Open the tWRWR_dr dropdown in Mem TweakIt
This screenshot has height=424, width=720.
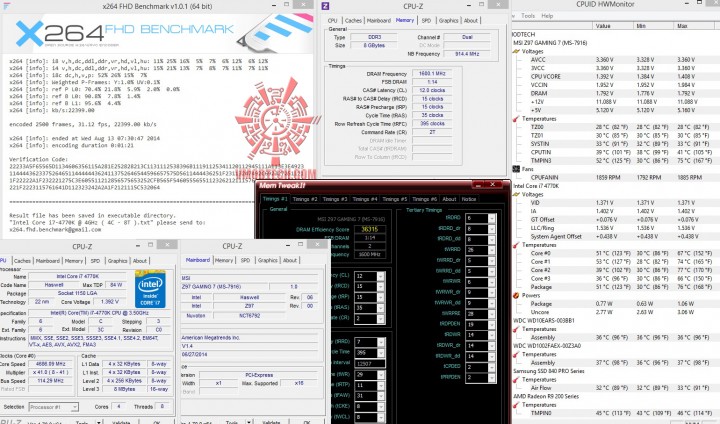coord(492,292)
